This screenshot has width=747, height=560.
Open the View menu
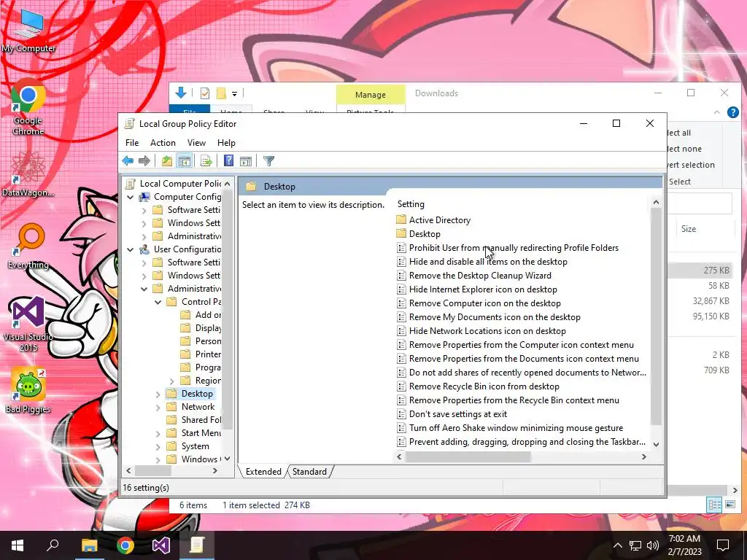pos(196,143)
